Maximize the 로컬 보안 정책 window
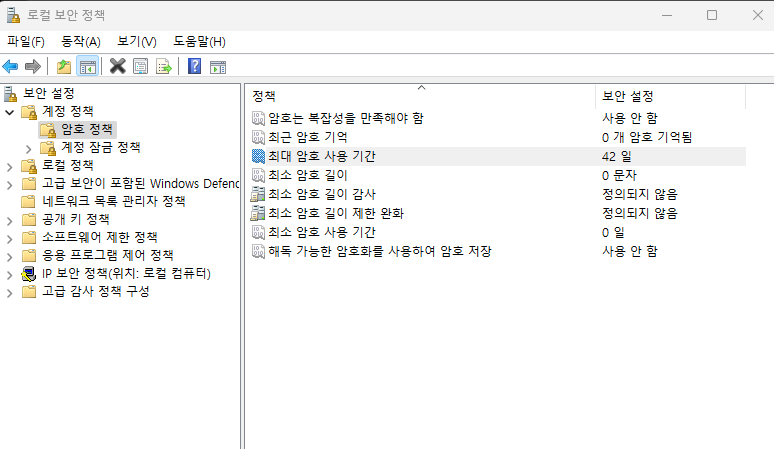This screenshot has width=774, height=449. [712, 15]
